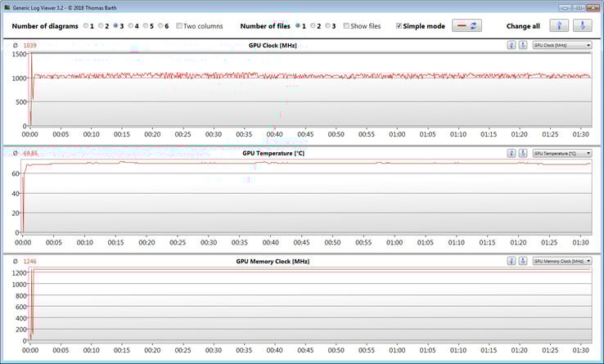Click the line style refresh button
The image size is (604, 364).
pyautogui.click(x=467, y=26)
